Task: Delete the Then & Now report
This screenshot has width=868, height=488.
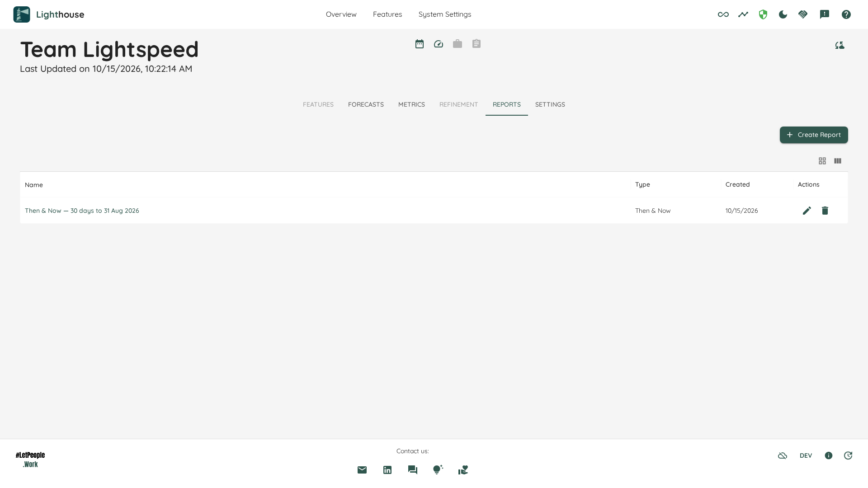Action: (x=825, y=211)
